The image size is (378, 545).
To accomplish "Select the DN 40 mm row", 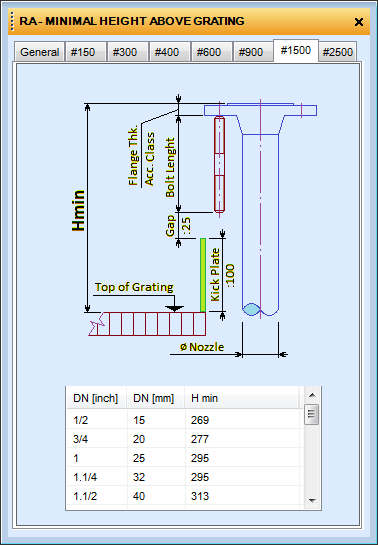I will [x=185, y=496].
